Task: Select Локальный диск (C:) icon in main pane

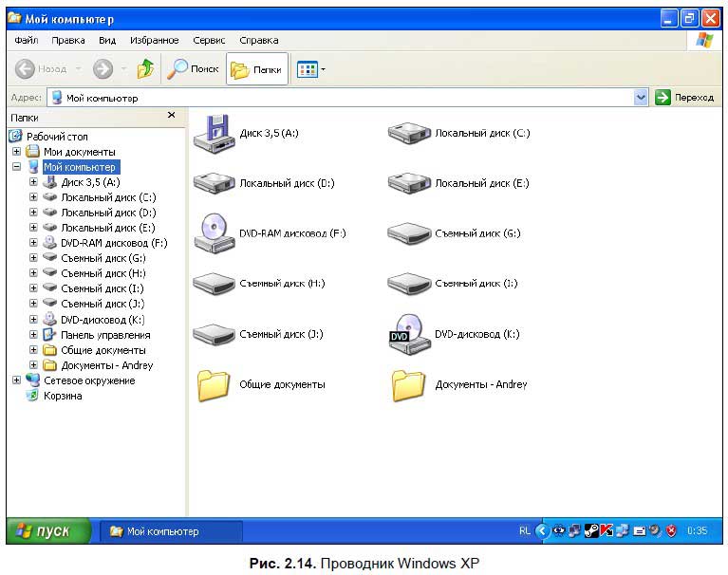Action: 409,133
